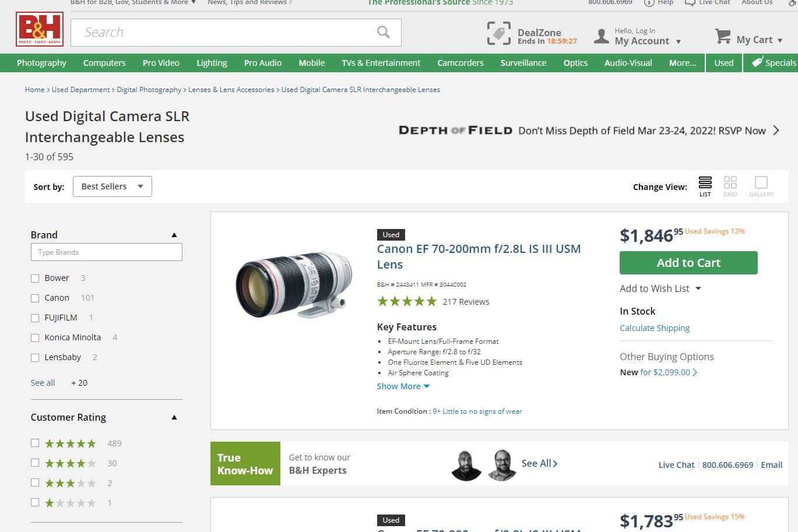
Task: Click Calculate Shipping link
Action: click(x=655, y=328)
